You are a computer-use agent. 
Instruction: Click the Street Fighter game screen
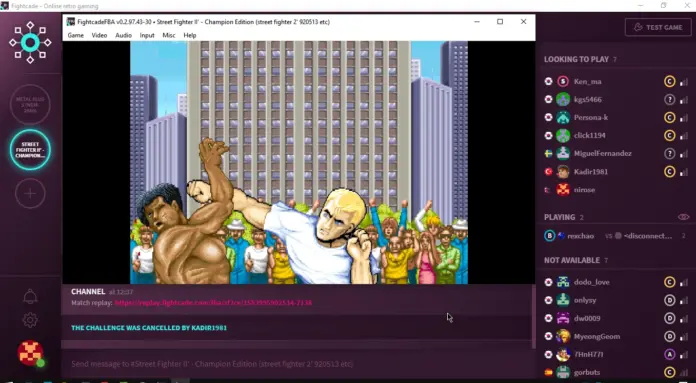tap(299, 162)
